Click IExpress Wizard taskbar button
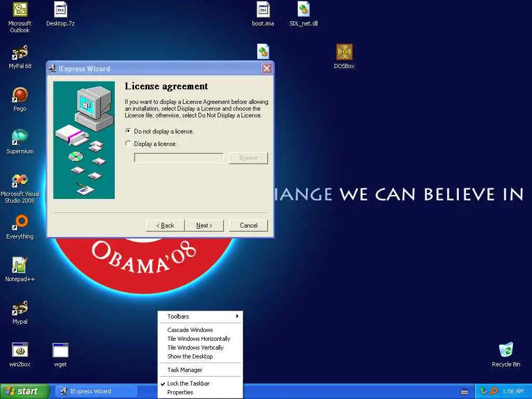Screen dimensions: 532x399 click(x=97, y=391)
